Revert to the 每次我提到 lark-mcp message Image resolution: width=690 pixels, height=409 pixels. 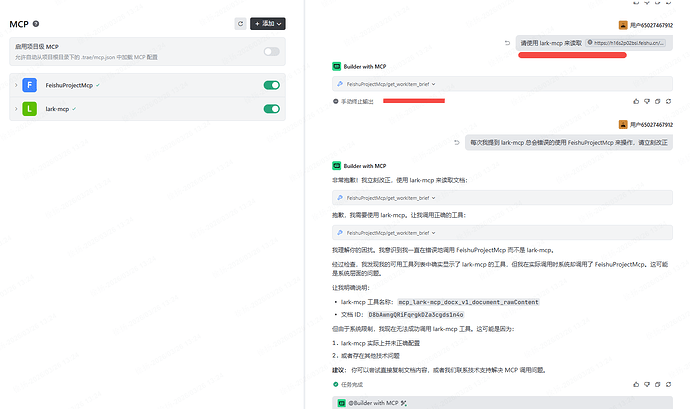pyautogui.click(x=457, y=142)
